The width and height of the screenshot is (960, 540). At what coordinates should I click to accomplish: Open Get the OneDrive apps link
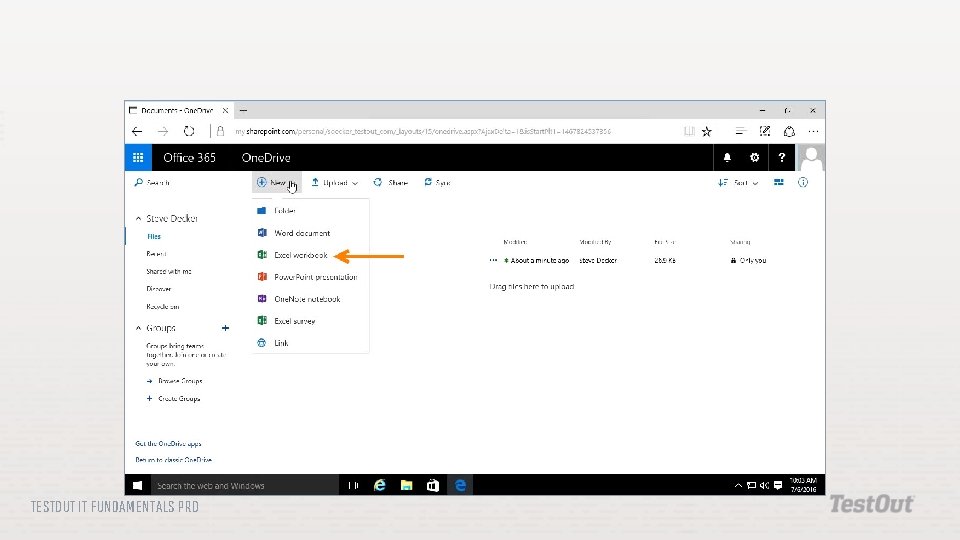[168, 444]
